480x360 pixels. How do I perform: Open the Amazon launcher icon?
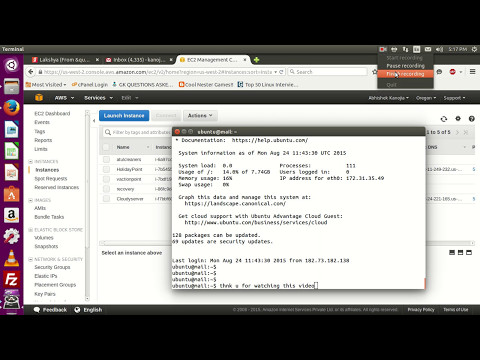pyautogui.click(x=11, y=215)
